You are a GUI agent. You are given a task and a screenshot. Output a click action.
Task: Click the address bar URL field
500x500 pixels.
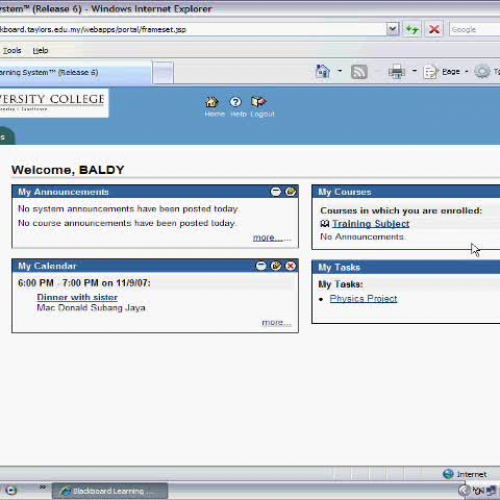point(193,29)
